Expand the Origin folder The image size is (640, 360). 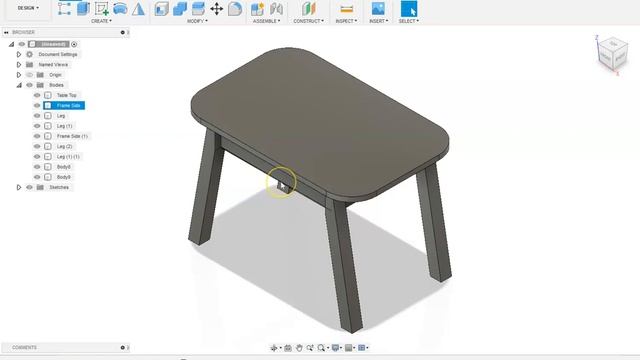(x=19, y=75)
